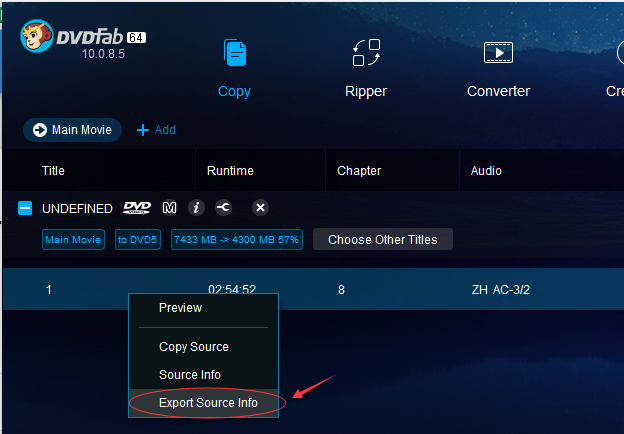Open the Ripper module icon
Image resolution: width=624 pixels, height=434 pixels.
point(366,52)
